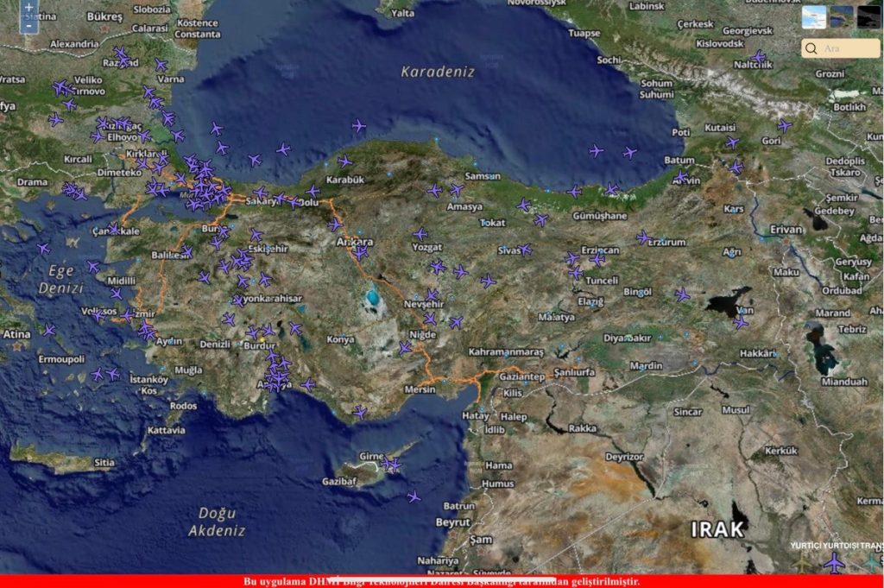
Task: Click the plane south of Cyprus
Action: click(x=414, y=496)
